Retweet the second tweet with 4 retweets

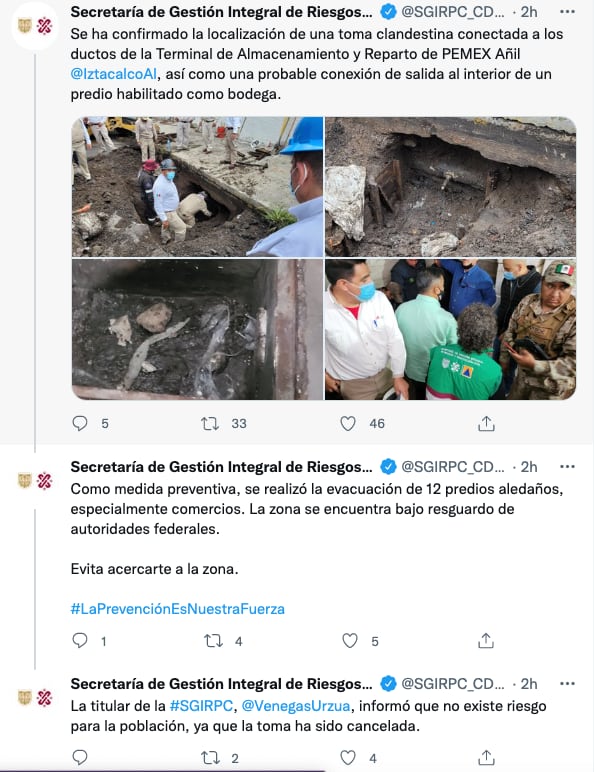(x=213, y=641)
